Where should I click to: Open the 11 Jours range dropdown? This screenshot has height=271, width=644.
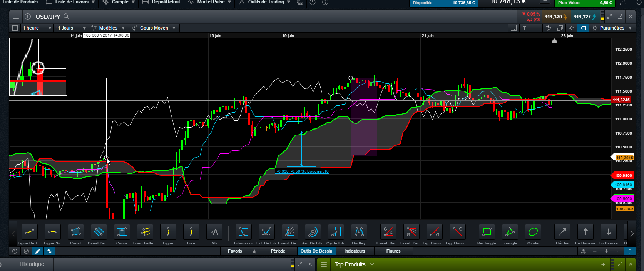coord(70,28)
